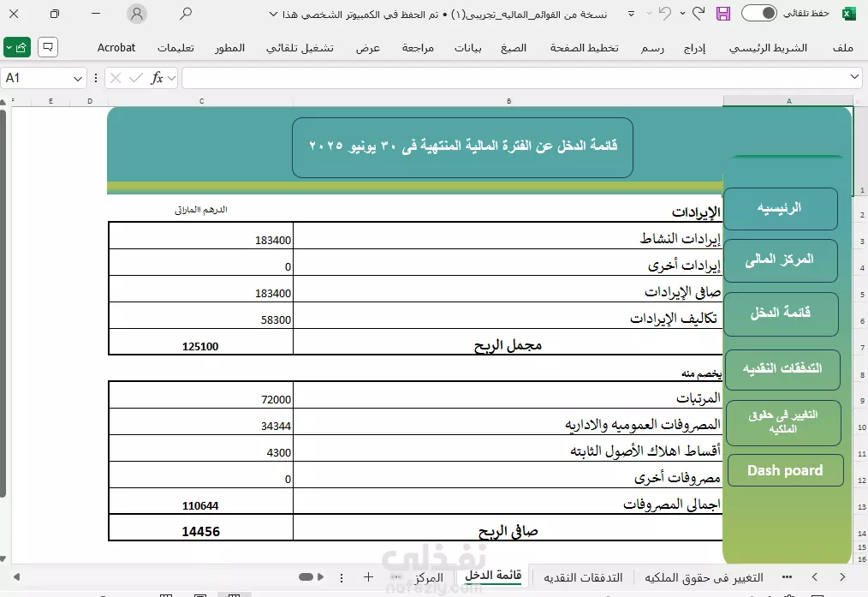Viewport: 868px width, 597px height.
Task: Open Customize Quick Access Toolbar dropdown
Action: (x=631, y=14)
